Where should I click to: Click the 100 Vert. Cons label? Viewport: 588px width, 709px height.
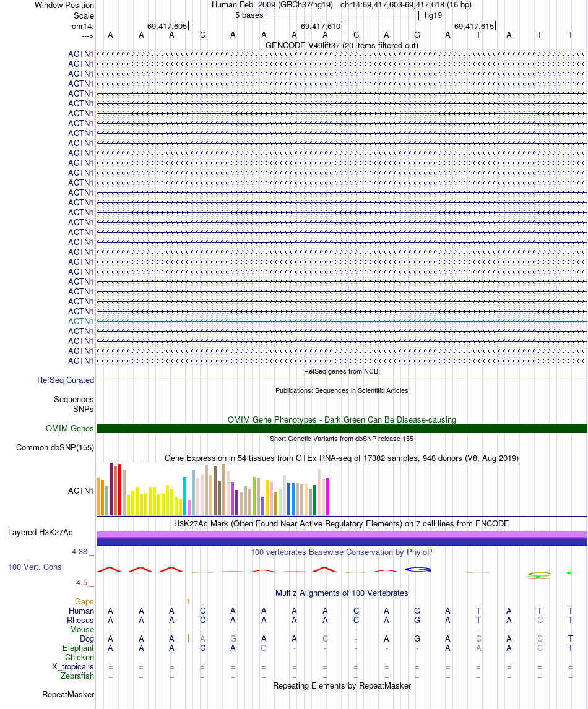coord(35,567)
